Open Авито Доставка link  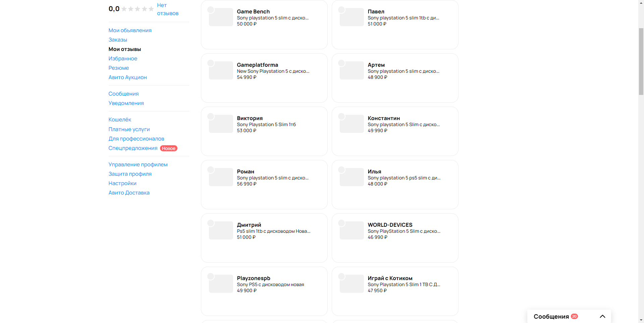[129, 193]
